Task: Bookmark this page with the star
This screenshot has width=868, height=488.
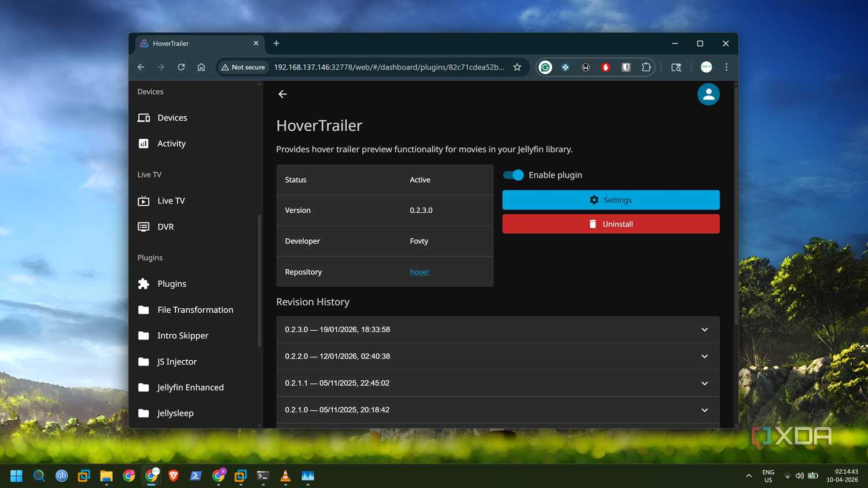Action: (517, 67)
